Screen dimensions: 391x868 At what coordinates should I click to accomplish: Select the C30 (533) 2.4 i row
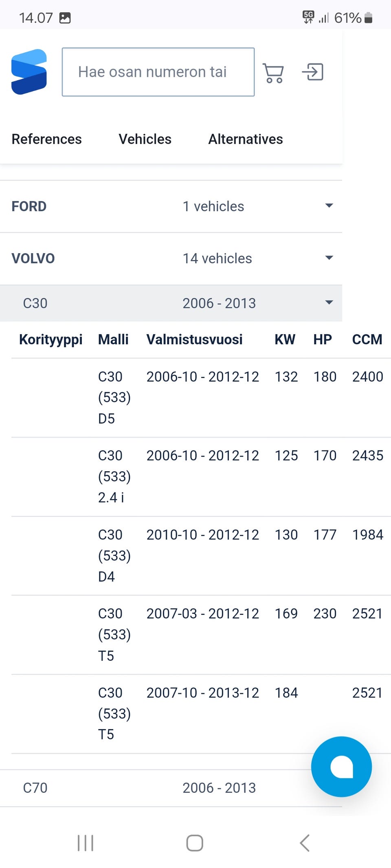coord(200,477)
